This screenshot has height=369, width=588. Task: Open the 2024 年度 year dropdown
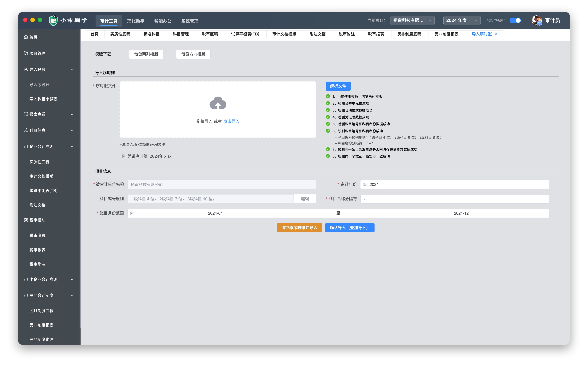[462, 20]
